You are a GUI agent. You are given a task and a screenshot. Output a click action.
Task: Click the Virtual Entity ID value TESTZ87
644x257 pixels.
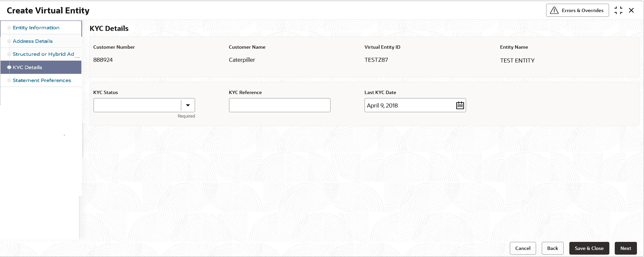(376, 60)
